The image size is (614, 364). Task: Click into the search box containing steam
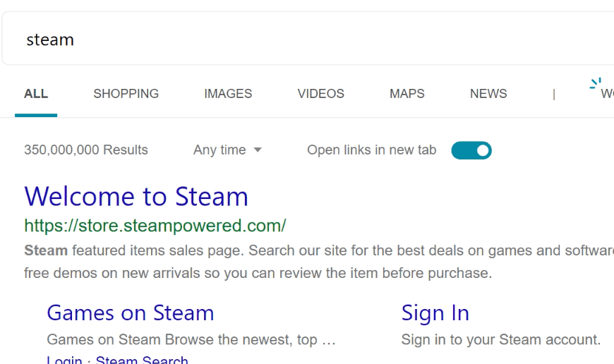coord(308,39)
